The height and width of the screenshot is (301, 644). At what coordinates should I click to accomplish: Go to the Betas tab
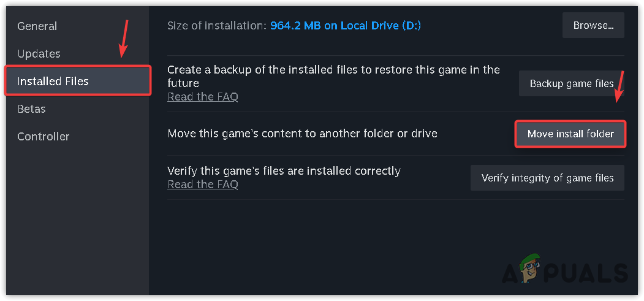(x=32, y=109)
